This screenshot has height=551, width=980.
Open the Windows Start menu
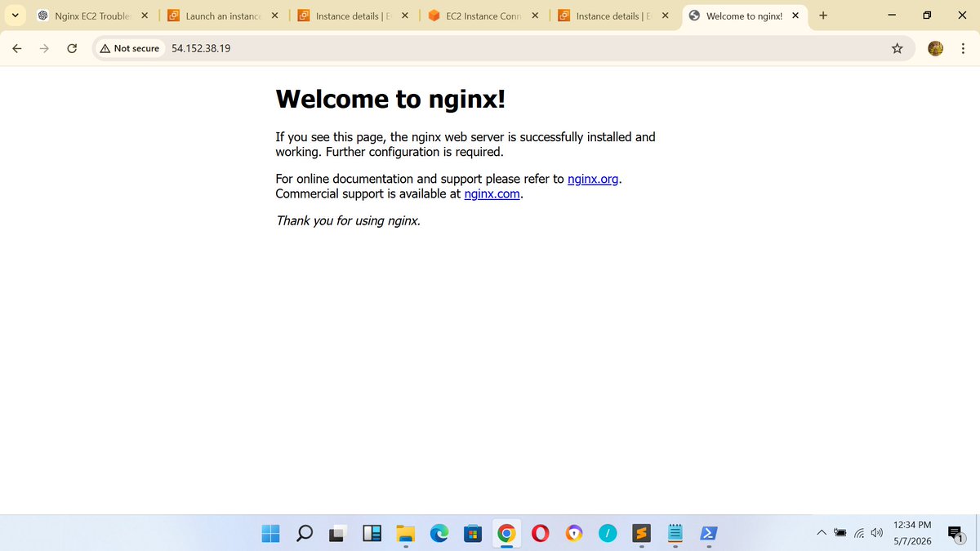(x=270, y=534)
